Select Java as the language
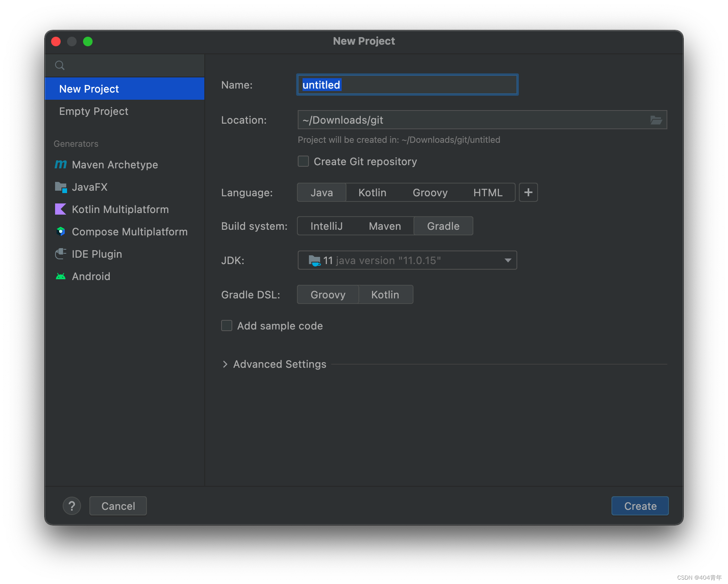Viewport: 728px width, 584px height. tap(322, 193)
